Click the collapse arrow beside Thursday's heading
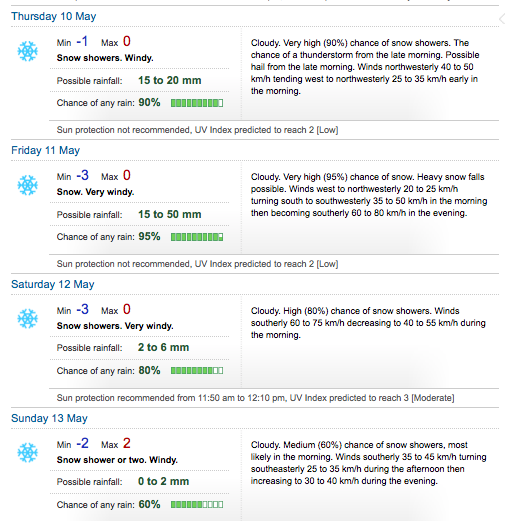 coord(502,19)
